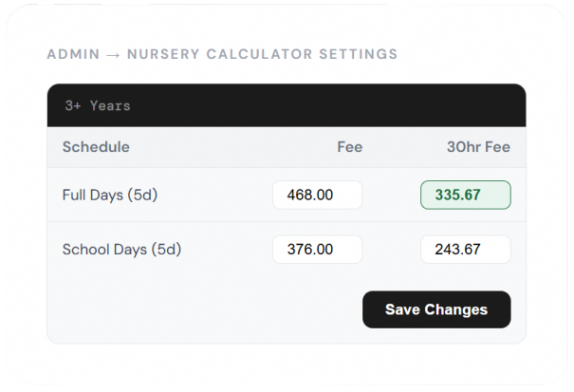Select the School Days (5d) row label
The image size is (574, 392).
coord(121,250)
